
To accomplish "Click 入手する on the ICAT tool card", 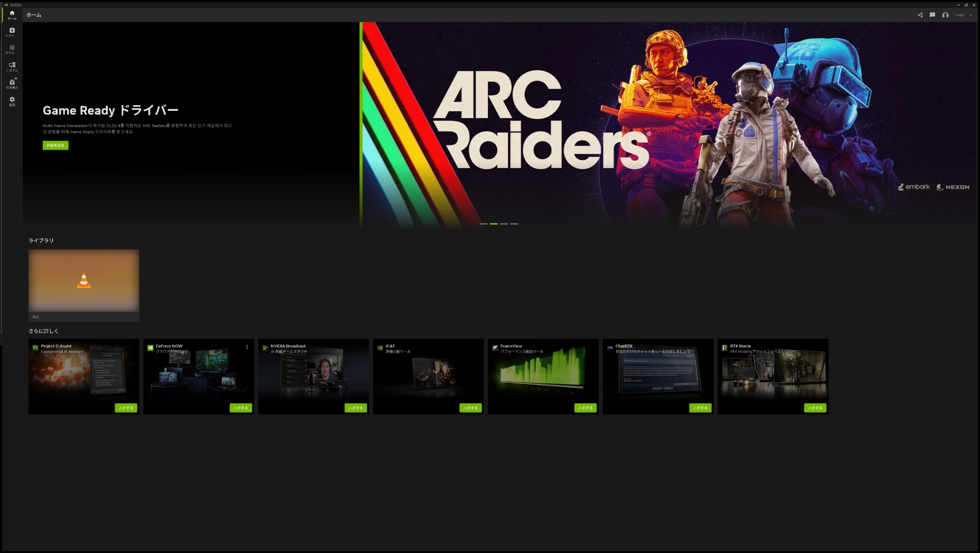I will (470, 408).
